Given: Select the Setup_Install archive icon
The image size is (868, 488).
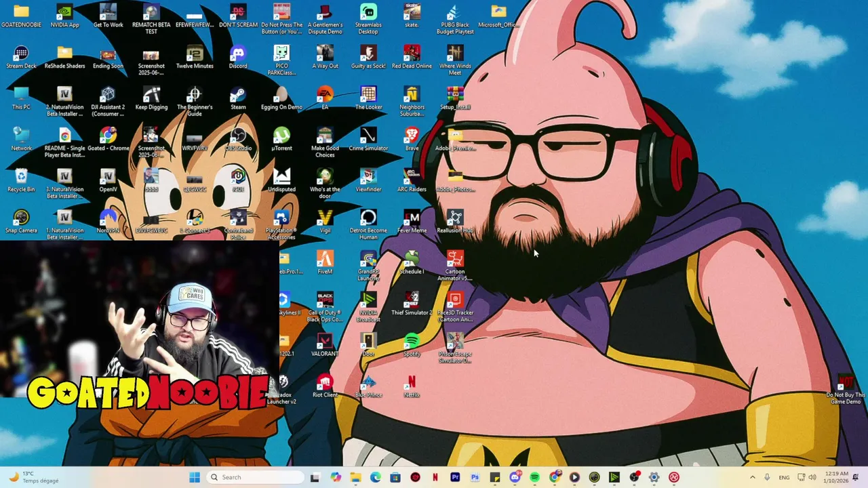Looking at the screenshot, I should (455, 99).
